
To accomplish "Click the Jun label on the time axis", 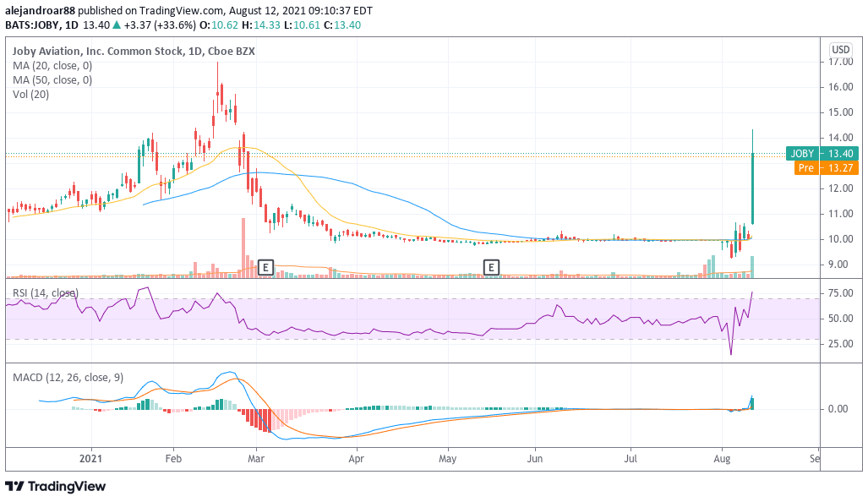I will click(x=535, y=459).
